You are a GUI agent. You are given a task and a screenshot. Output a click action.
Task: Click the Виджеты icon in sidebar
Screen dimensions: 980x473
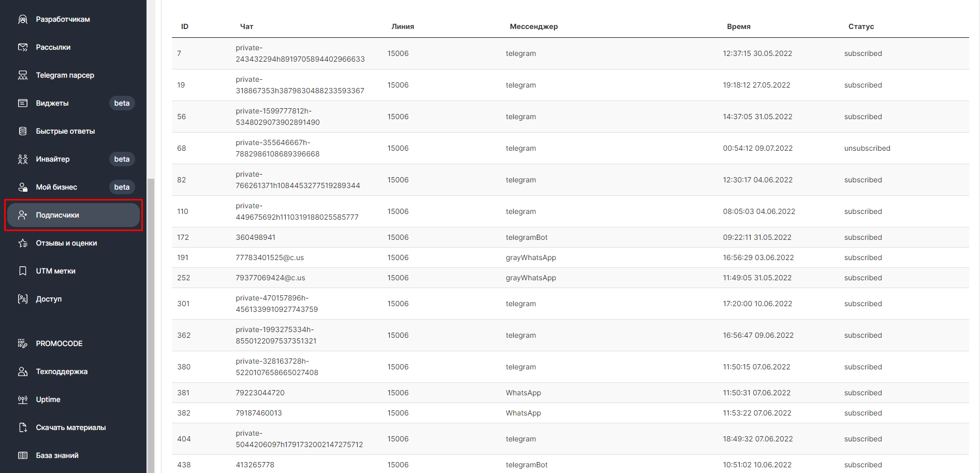point(23,103)
